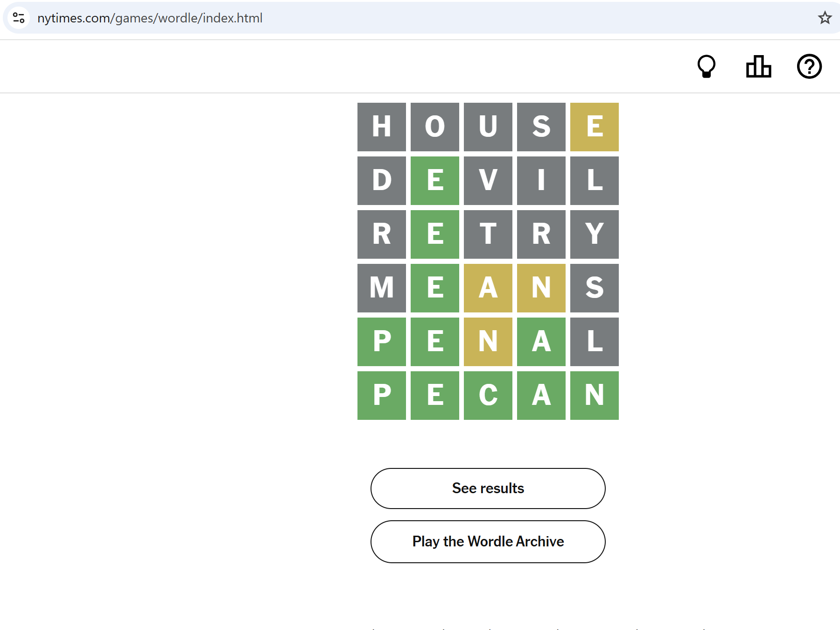Click the green C tile in PECAN
Screen dimensions: 840x630
[x=488, y=396]
